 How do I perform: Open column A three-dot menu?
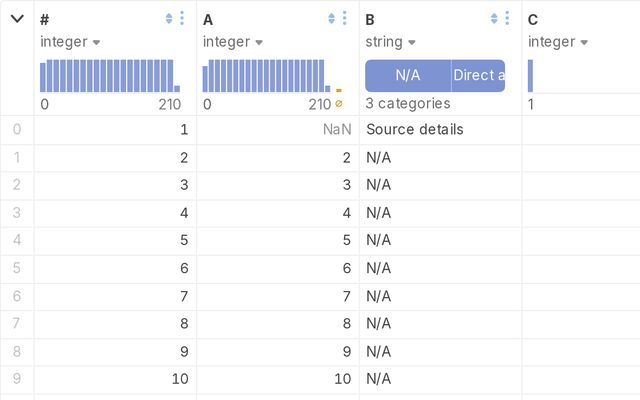[x=344, y=18]
